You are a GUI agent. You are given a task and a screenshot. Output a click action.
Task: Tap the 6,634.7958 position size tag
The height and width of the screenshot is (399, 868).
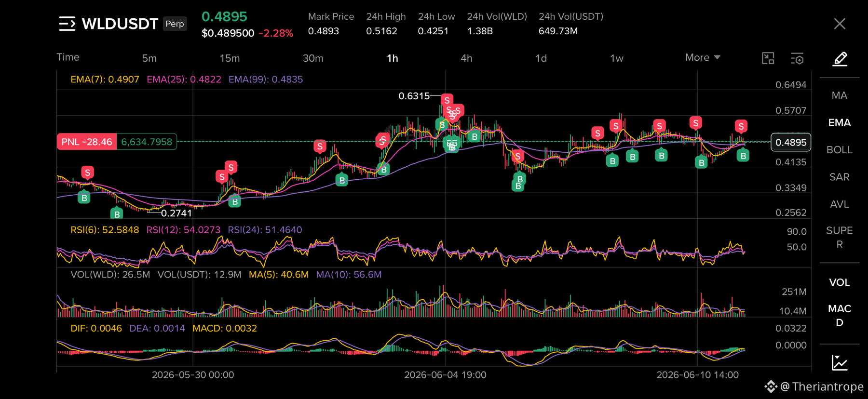point(147,142)
